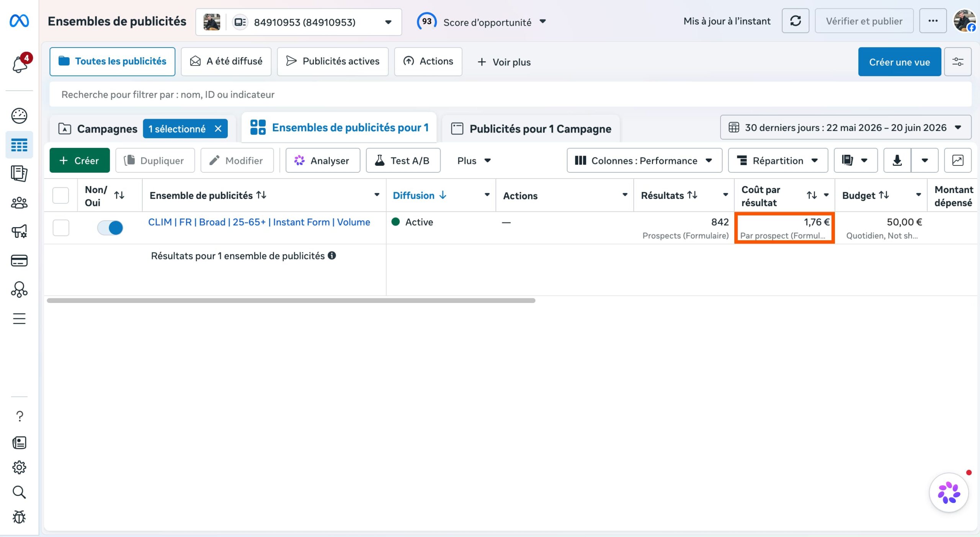The width and height of the screenshot is (980, 537).
Task: Open the Meta logo home icon
Action: [x=19, y=21]
